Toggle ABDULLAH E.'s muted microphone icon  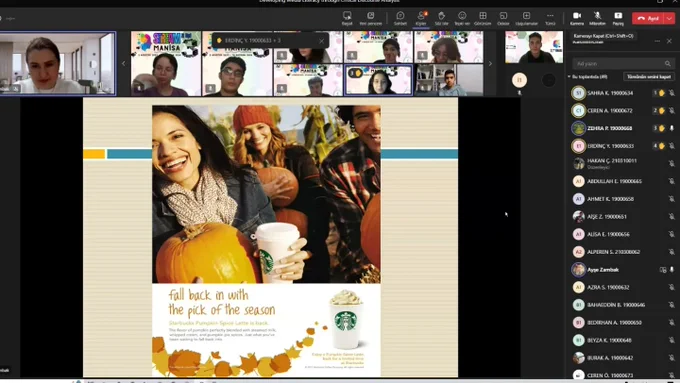click(672, 181)
